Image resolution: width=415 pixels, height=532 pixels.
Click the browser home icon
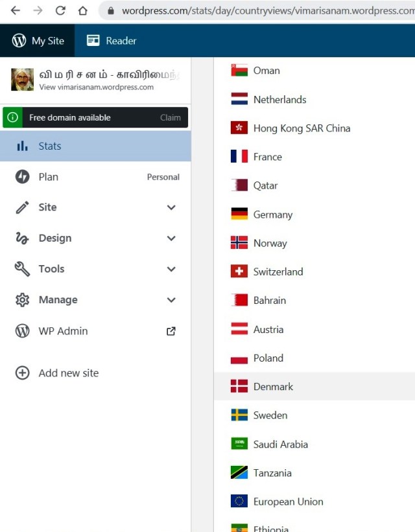pos(82,10)
